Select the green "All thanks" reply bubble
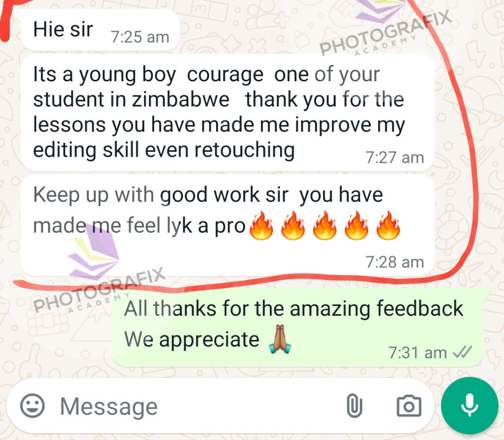Screen dimensions: 504x440 tap(297, 328)
